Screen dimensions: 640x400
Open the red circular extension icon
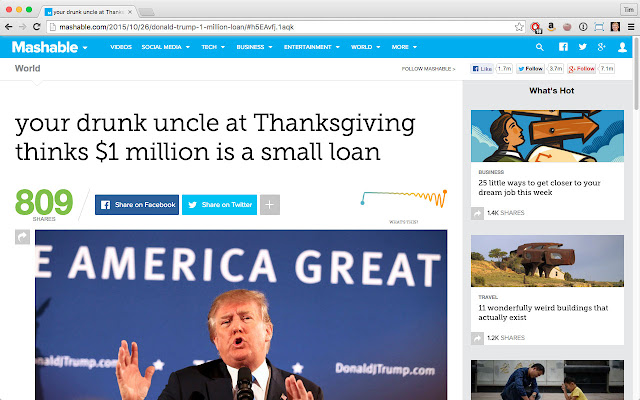(x=535, y=27)
